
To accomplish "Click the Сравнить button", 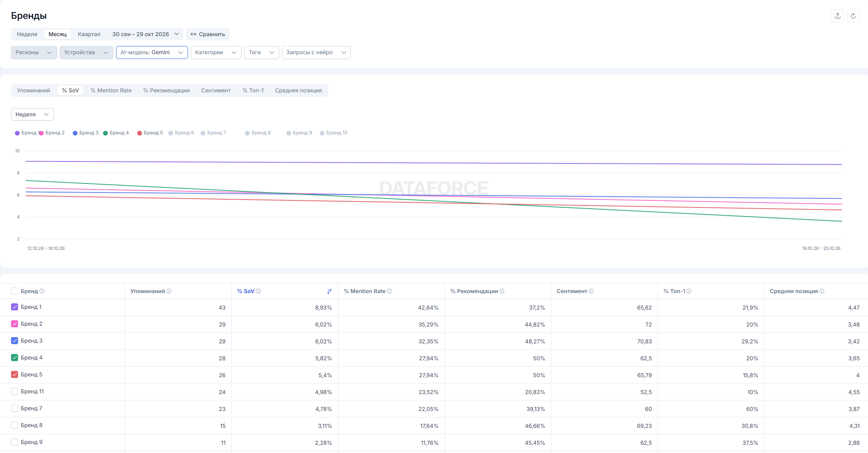I will tap(208, 34).
